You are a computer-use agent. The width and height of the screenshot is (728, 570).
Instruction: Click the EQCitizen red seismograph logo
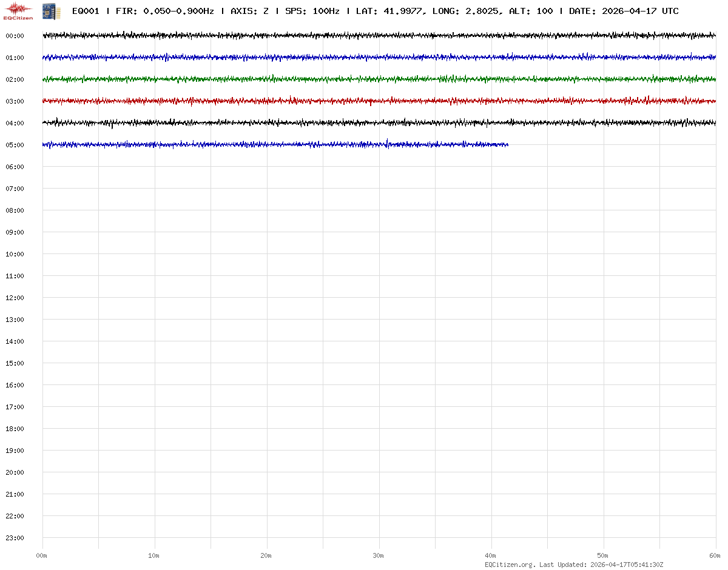(x=19, y=10)
